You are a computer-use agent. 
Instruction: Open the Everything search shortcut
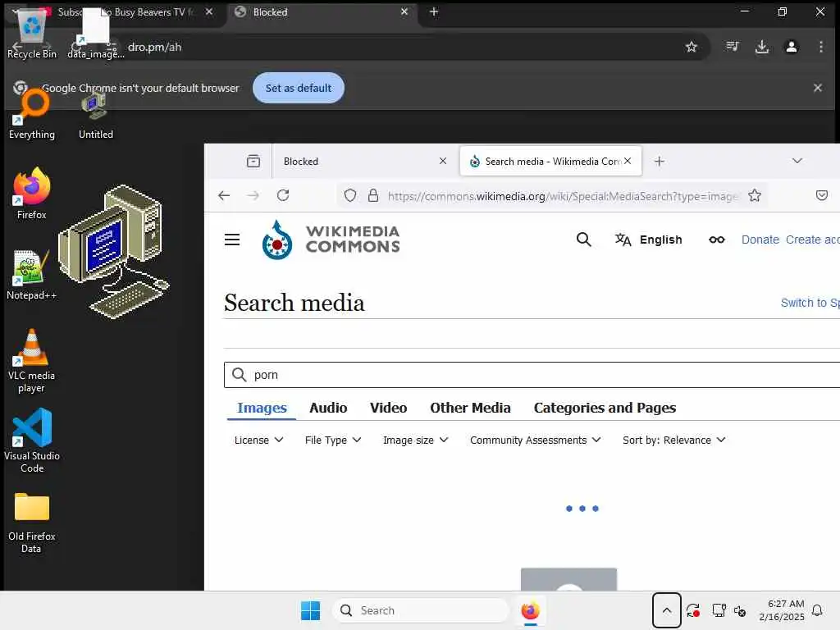pos(32,114)
